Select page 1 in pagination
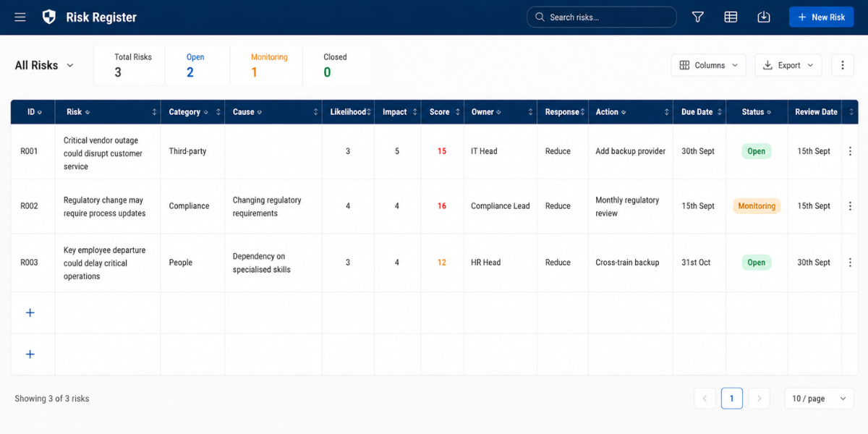The height and width of the screenshot is (434, 868). [732, 399]
